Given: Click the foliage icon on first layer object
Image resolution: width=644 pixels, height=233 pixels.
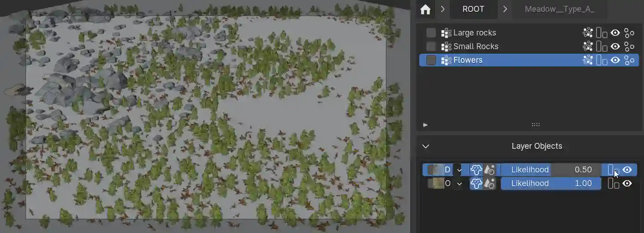Looking at the screenshot, I should tap(476, 170).
